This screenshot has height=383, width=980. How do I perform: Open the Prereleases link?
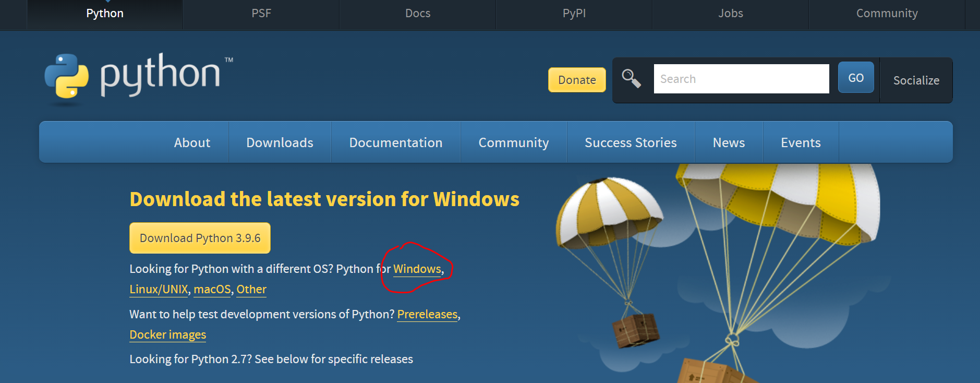(427, 315)
